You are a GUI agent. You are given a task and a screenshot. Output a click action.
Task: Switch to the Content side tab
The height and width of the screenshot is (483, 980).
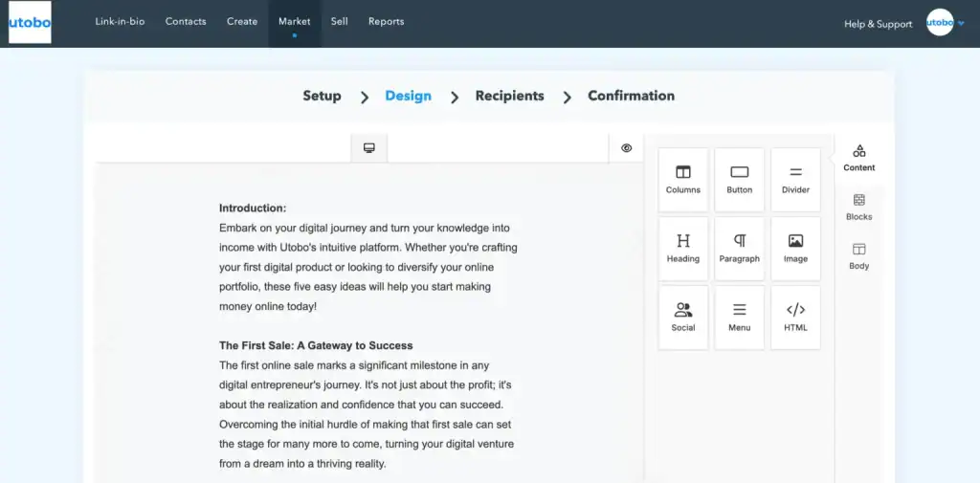tap(859, 158)
